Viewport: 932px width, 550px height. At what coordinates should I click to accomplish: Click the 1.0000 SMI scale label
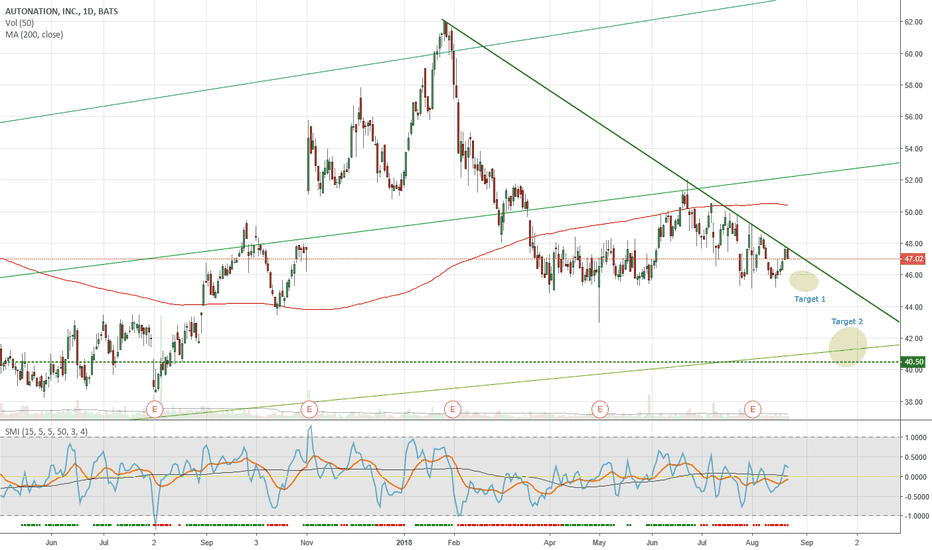tap(915, 438)
